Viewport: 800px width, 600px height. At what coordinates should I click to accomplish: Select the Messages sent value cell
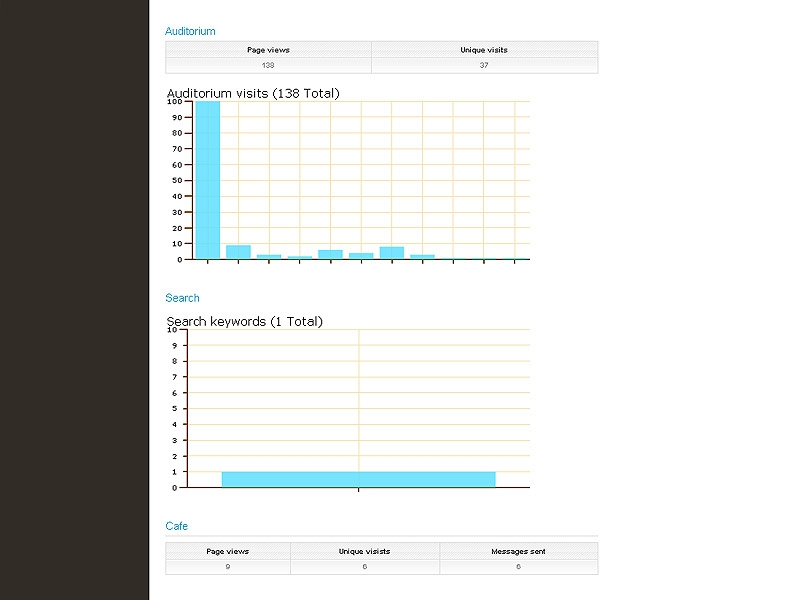pos(518,567)
